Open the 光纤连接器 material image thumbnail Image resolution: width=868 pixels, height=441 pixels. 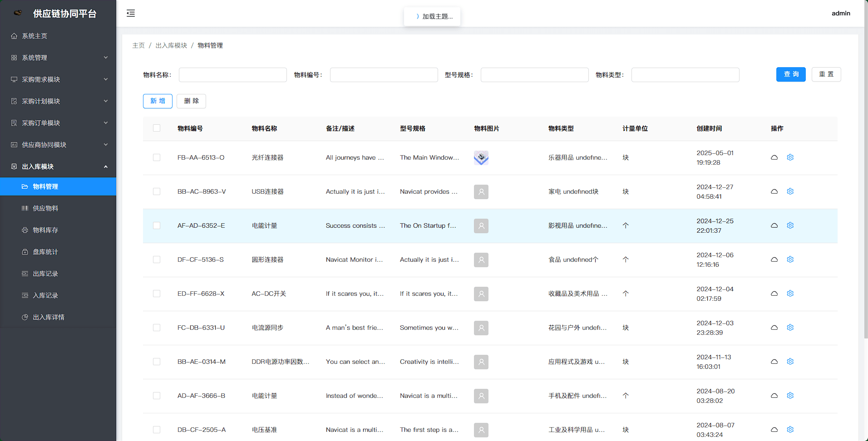[x=481, y=158]
